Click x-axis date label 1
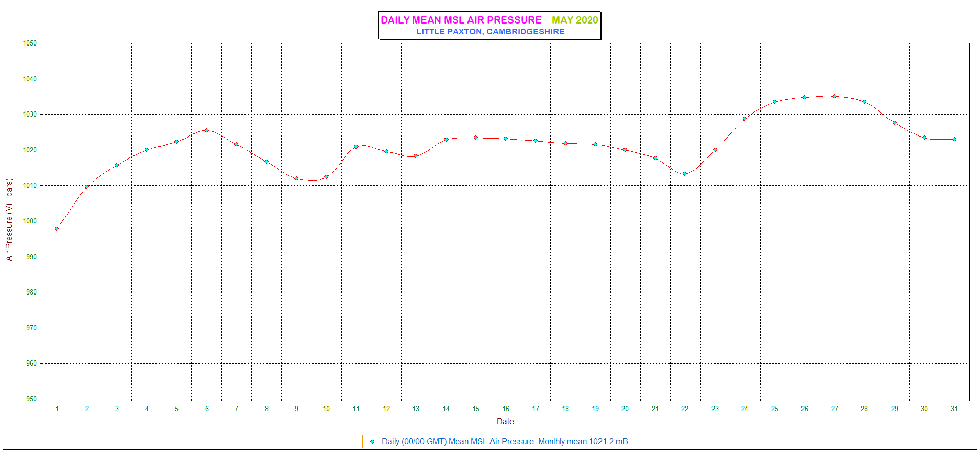 57,409
